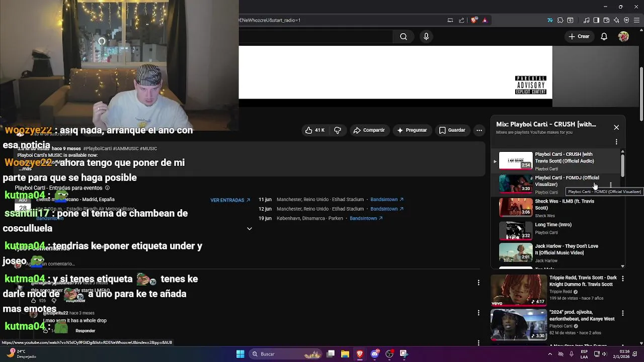Click the browser address bar URL
The width and height of the screenshot is (644, 362).
270,20
